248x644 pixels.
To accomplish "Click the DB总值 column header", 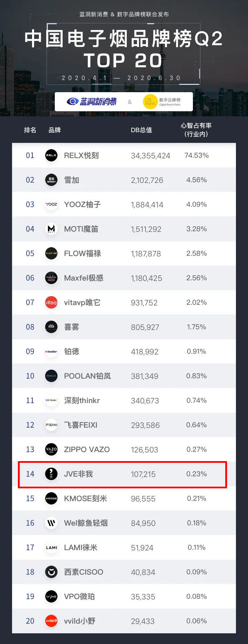I will 141,130.
